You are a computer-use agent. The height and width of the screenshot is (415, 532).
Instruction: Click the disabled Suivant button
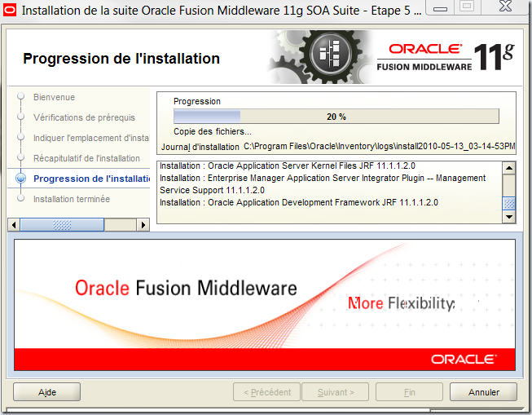pos(335,392)
